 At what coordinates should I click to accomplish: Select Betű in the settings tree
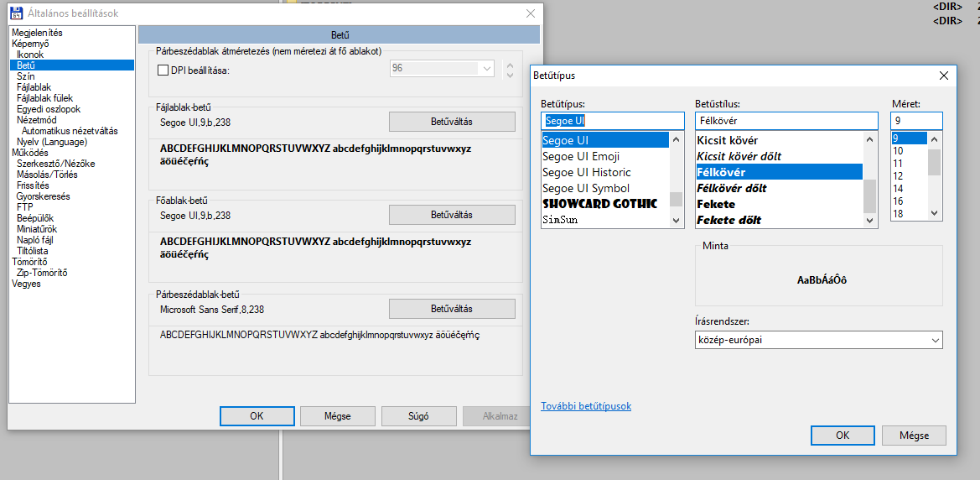point(26,65)
